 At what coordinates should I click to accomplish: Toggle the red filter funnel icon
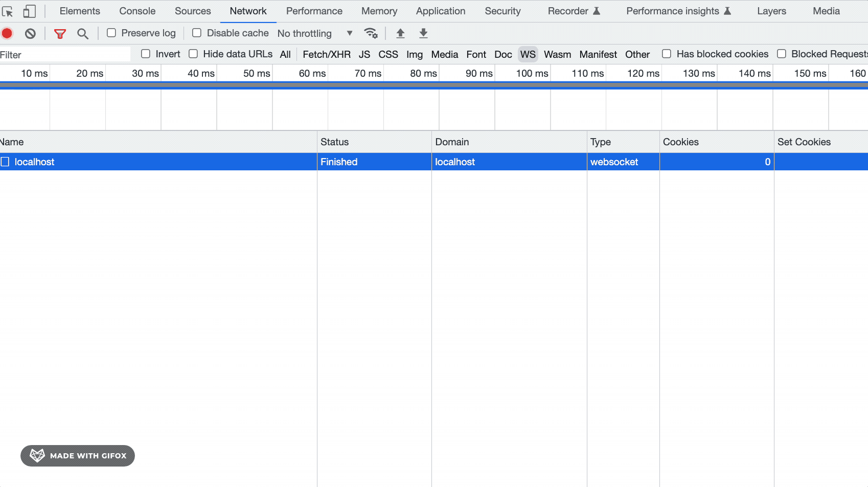click(x=60, y=34)
